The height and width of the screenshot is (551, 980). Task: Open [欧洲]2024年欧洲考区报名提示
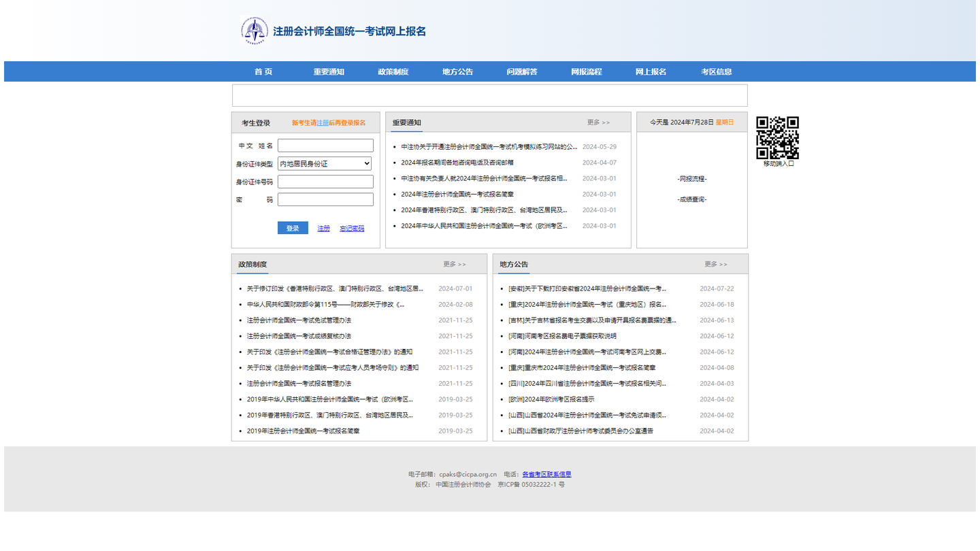551,399
